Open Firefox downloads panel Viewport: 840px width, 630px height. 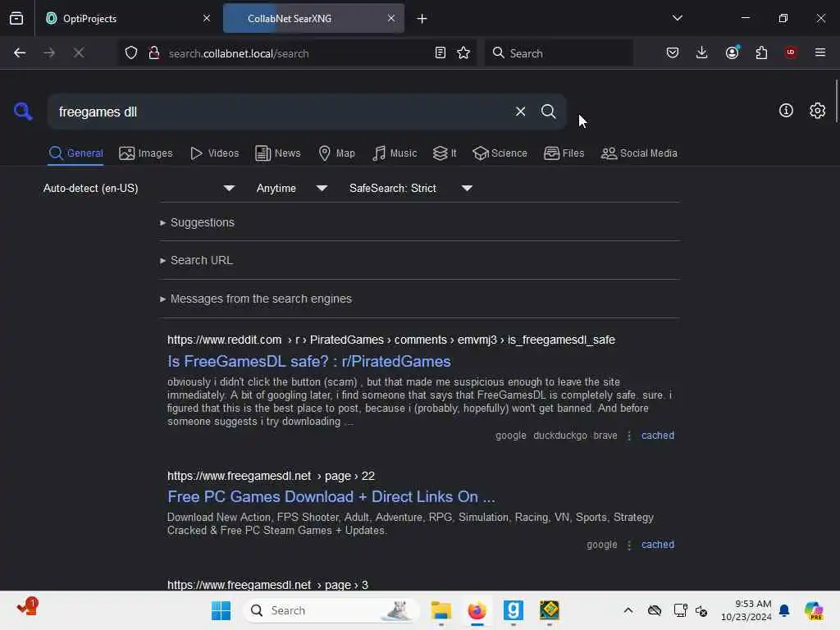[x=702, y=52]
